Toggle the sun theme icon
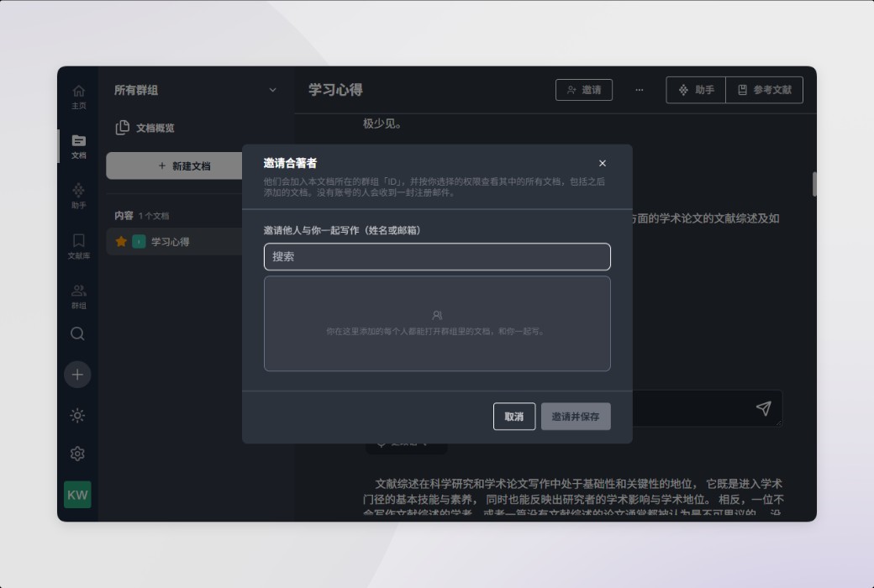 coord(77,415)
